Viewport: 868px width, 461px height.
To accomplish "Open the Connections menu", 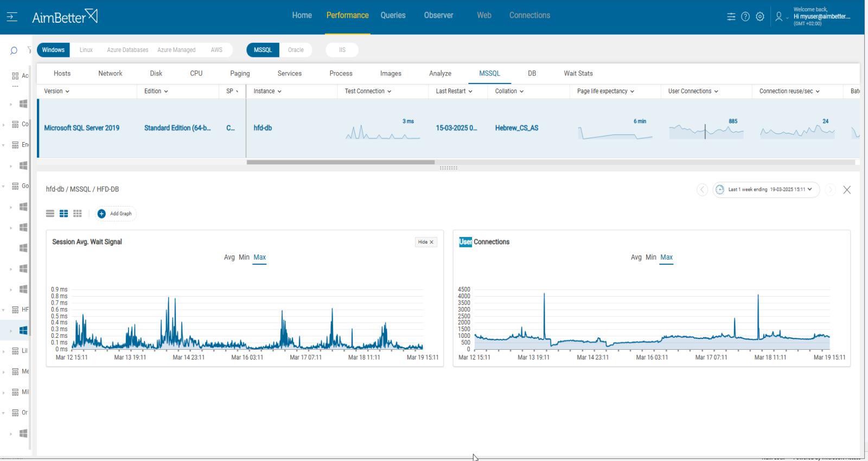I will tap(529, 15).
